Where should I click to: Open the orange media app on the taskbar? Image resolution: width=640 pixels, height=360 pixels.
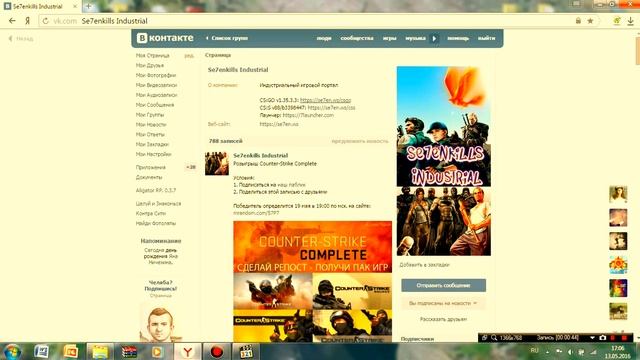click(71, 351)
